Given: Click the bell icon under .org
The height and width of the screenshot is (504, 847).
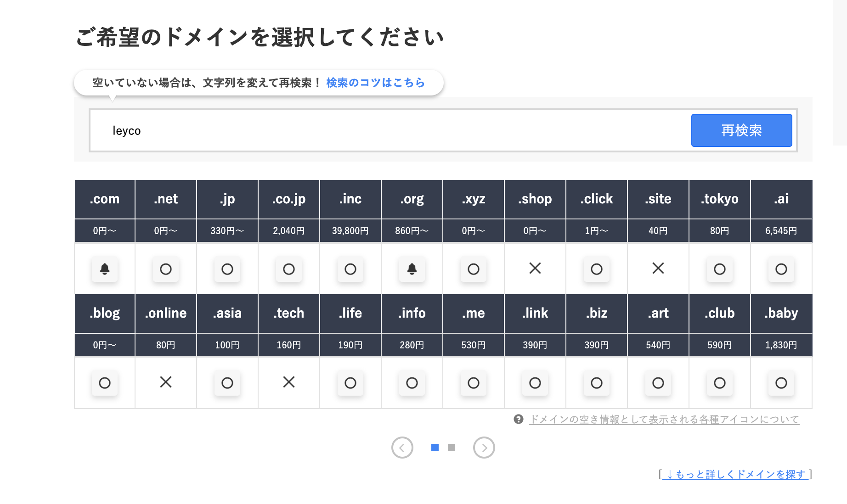Looking at the screenshot, I should point(412,269).
